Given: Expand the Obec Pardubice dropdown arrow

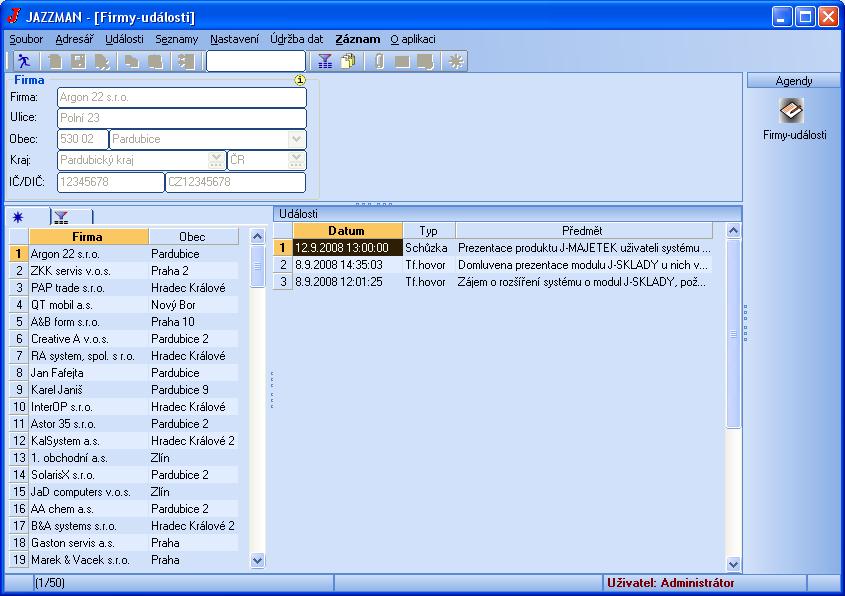Looking at the screenshot, I should point(296,139).
